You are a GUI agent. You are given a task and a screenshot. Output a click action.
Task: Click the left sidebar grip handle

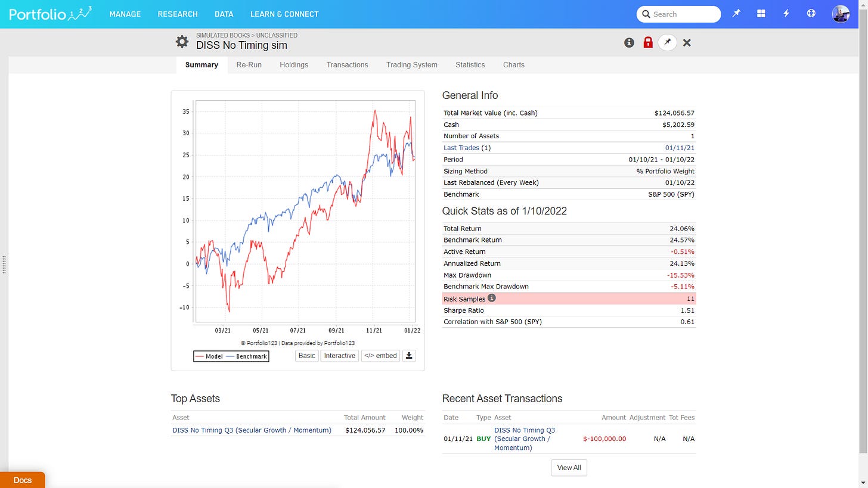point(4,264)
